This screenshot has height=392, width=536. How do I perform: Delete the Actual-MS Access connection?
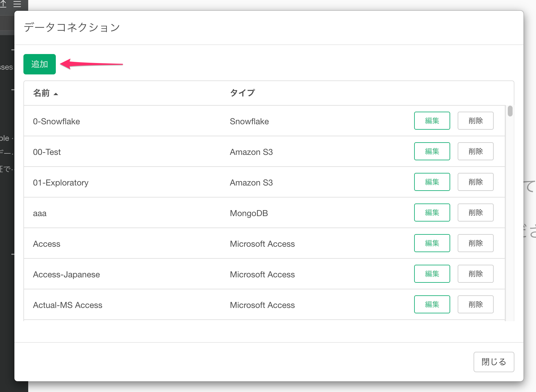475,304
